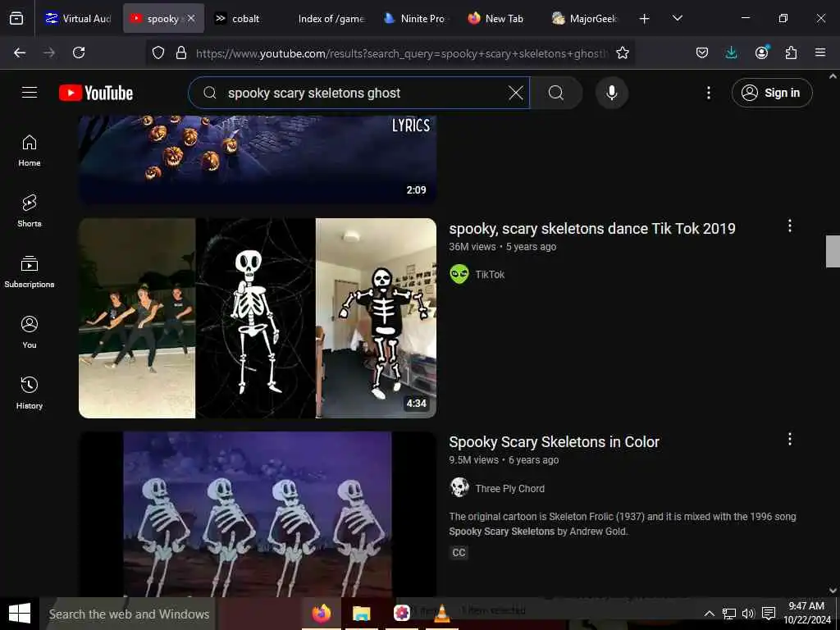The image size is (840, 630).
Task: Open the pumpkin LYRICS video thumbnail
Action: point(258,159)
